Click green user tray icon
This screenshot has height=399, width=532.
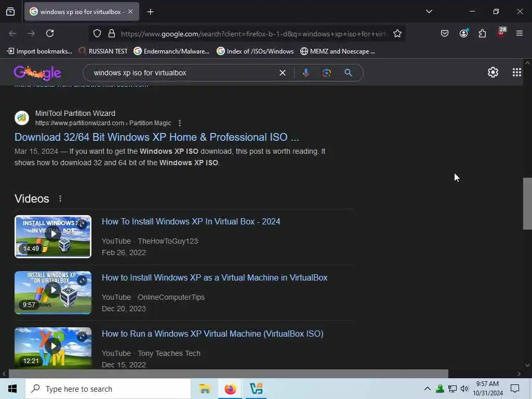click(440, 389)
